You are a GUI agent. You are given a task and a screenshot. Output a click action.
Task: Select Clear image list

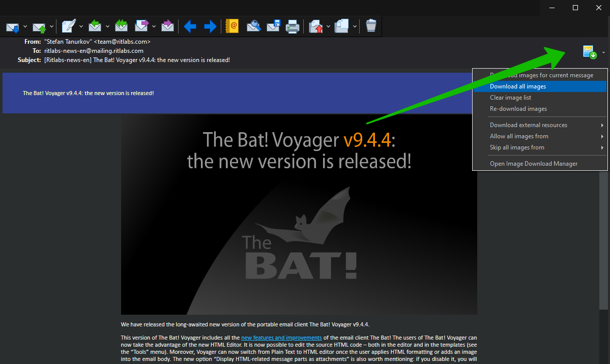[x=540, y=98]
